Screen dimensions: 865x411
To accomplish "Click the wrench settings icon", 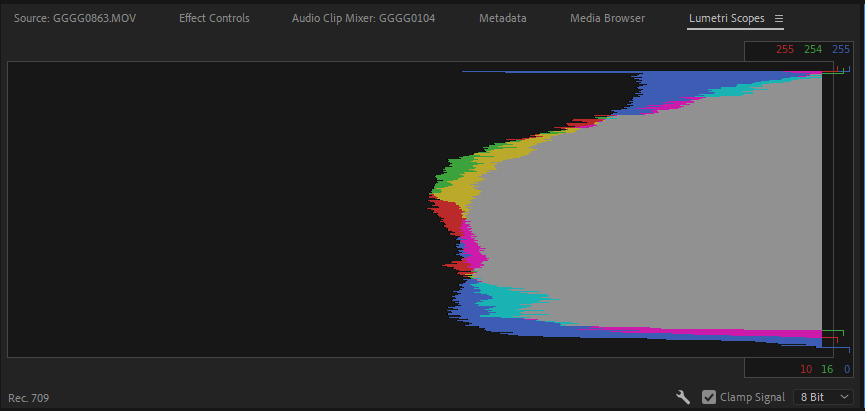I will pos(684,397).
